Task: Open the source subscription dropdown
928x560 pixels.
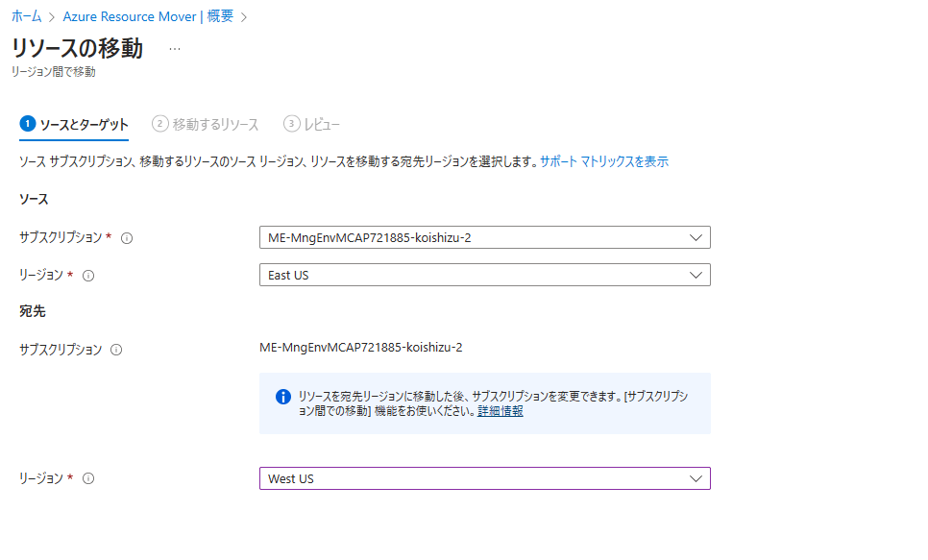Action: (x=485, y=237)
